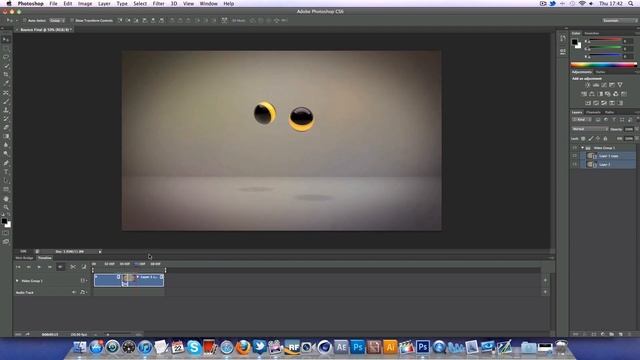Switch to the Mini Bridge tab
This screenshot has width=640, height=360.
24,258
